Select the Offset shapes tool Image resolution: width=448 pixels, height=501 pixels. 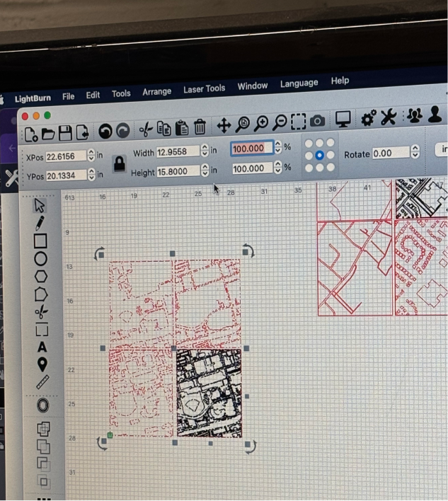click(x=43, y=405)
